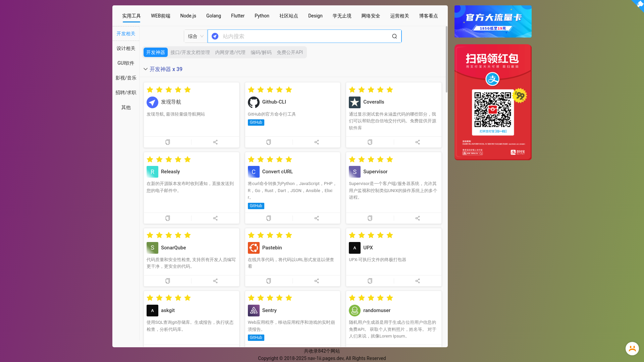Open the 扫码领红包 Alipay banner
Screen dimensions: 644x362
point(493,102)
